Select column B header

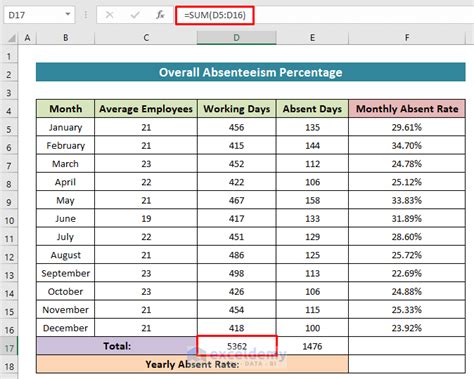tap(66, 38)
